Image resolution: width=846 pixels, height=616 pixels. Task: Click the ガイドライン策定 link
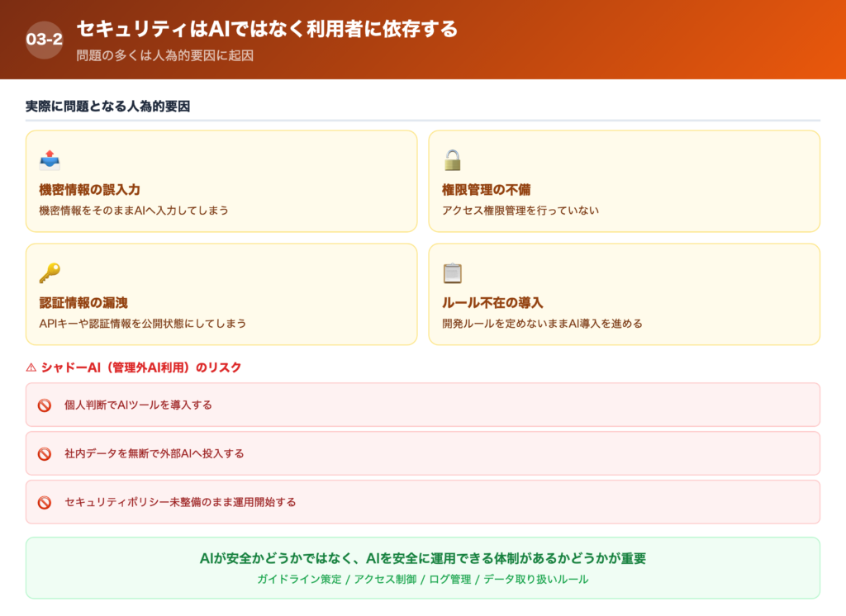click(x=301, y=579)
